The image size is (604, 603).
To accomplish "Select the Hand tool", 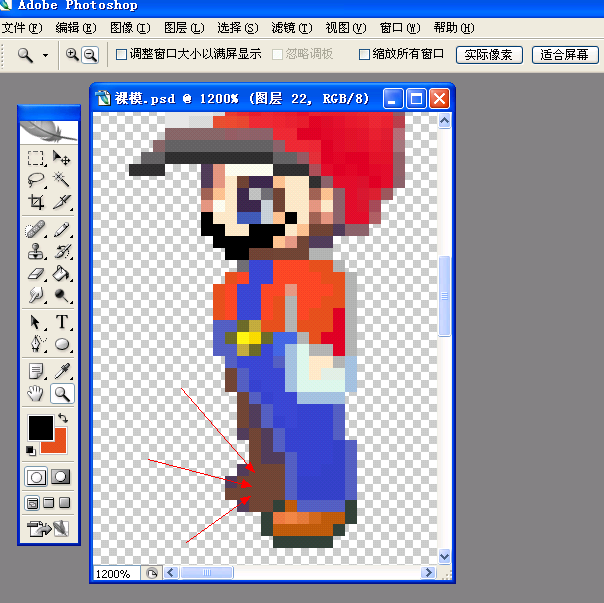I will point(36,394).
